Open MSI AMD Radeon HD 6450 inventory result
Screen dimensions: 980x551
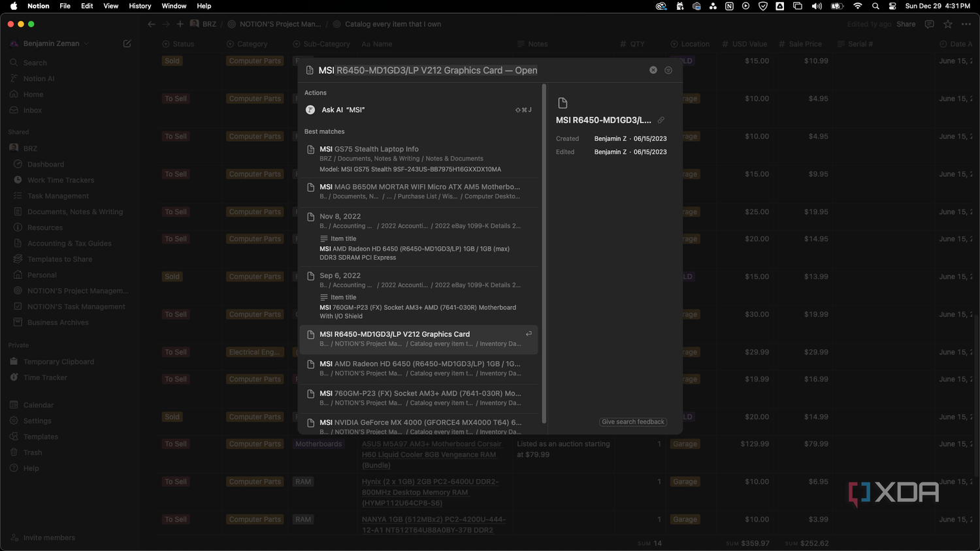point(418,368)
